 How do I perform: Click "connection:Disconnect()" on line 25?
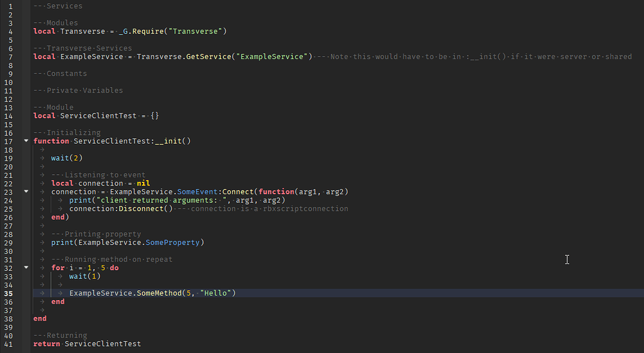pos(121,209)
